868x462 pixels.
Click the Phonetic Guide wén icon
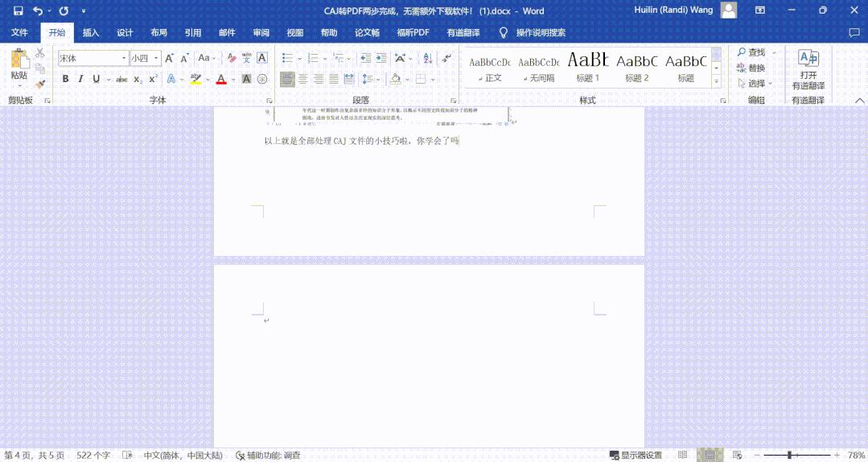click(x=247, y=58)
